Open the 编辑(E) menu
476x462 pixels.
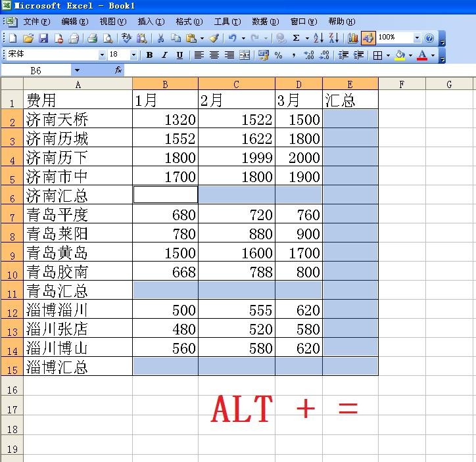coord(75,22)
